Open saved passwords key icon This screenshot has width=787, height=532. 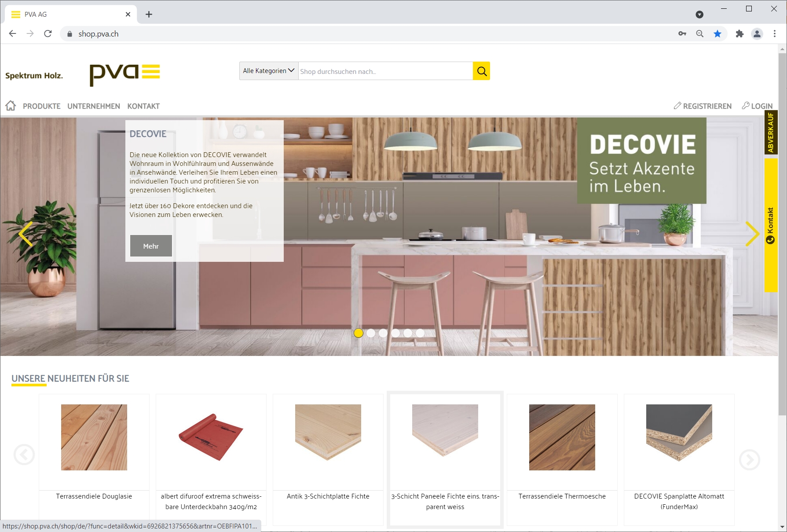[682, 33]
